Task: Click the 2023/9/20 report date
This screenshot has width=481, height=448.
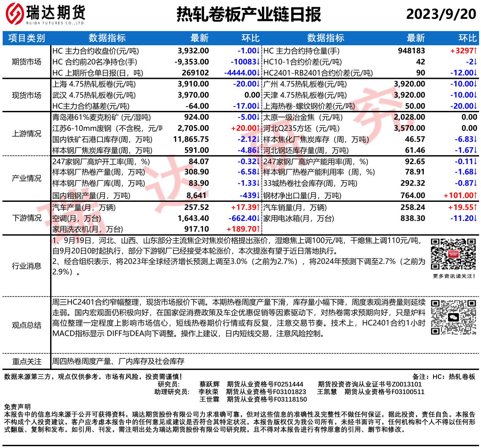Action: tap(441, 15)
